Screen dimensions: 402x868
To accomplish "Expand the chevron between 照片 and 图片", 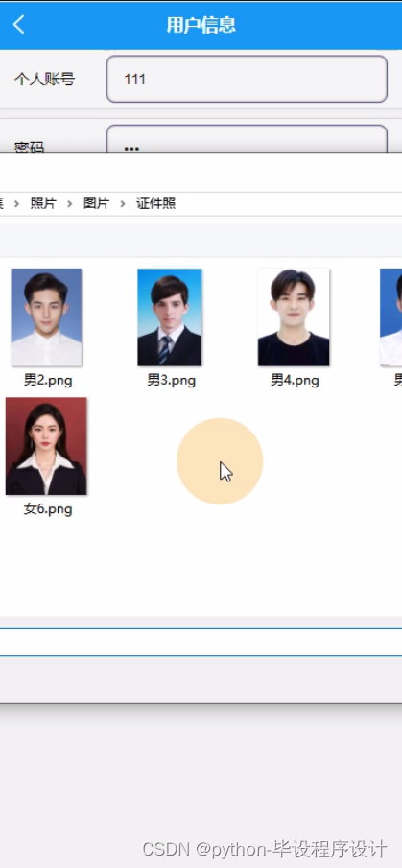I will (x=70, y=203).
